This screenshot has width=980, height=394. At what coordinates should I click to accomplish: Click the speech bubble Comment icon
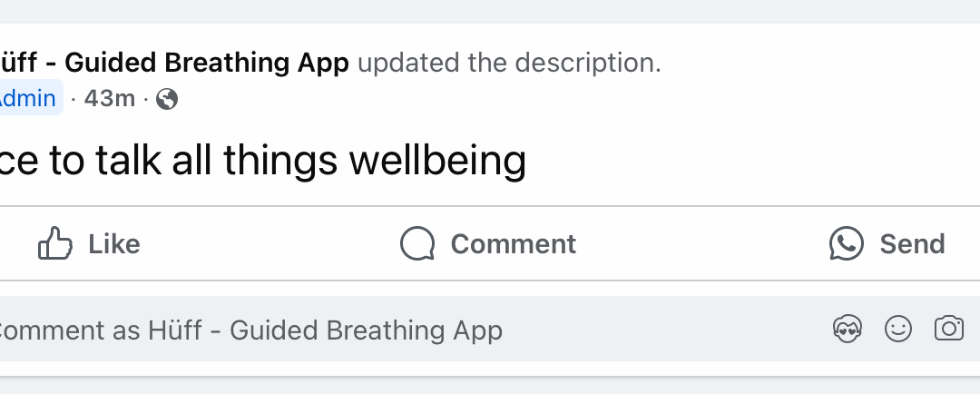(x=417, y=243)
